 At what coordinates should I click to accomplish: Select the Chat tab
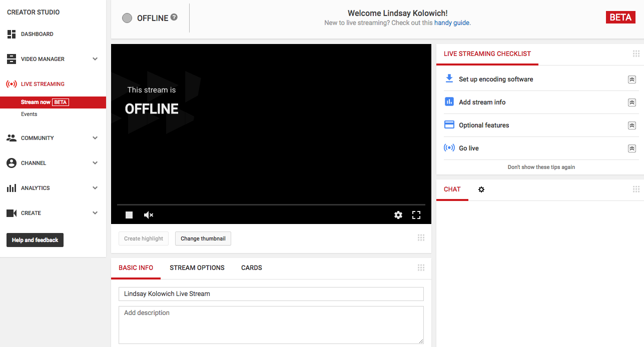tap(452, 189)
